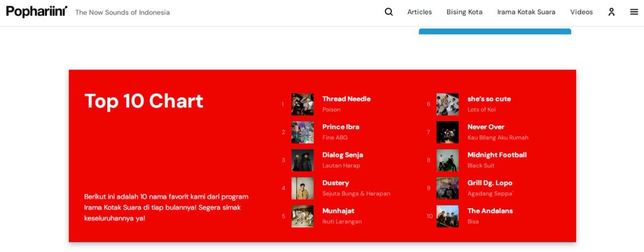Open Prince Ibra album thumbnail
644x252 pixels.
(x=303, y=132)
